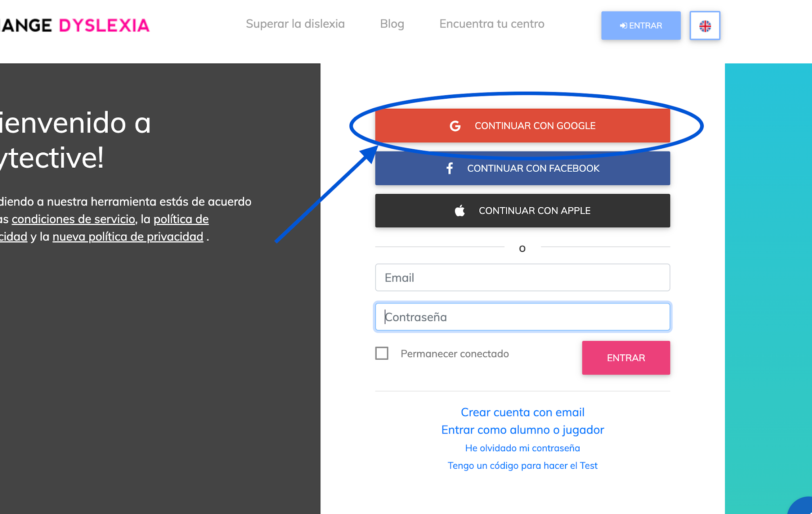Open Superar la dislexia menu item
Image resolution: width=812 pixels, height=514 pixels.
(x=295, y=24)
